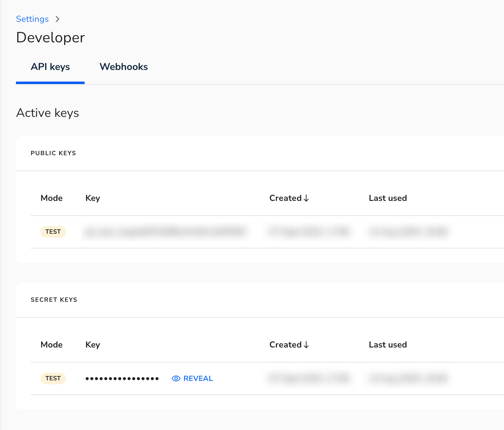
Task: Click the blurred Last used date of the secret key
Action: pos(408,378)
